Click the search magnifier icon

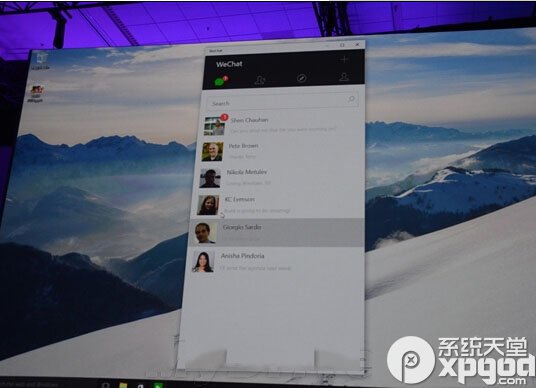tap(351, 99)
